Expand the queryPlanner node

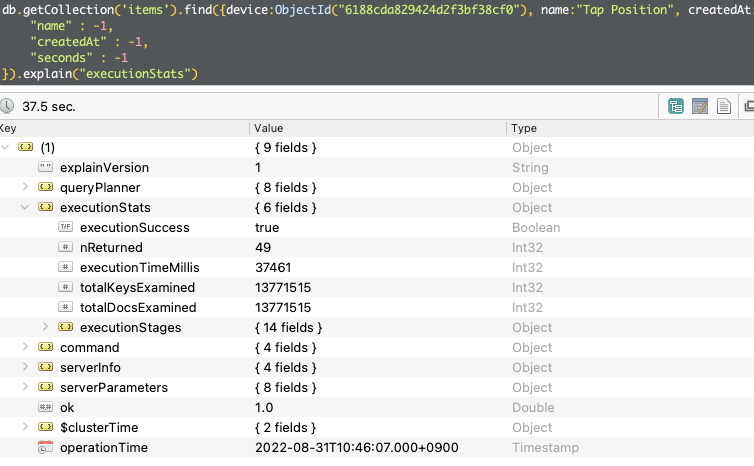pos(25,187)
